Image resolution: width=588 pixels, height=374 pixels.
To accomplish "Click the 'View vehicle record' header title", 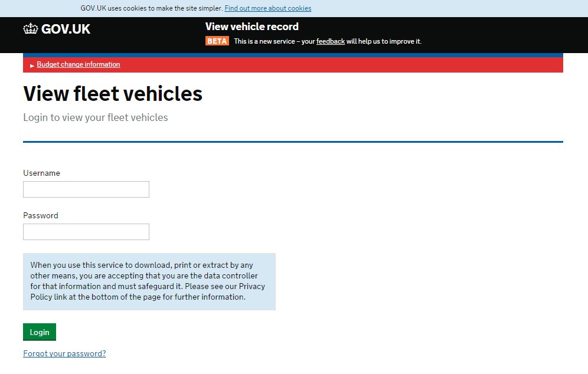I will [252, 27].
